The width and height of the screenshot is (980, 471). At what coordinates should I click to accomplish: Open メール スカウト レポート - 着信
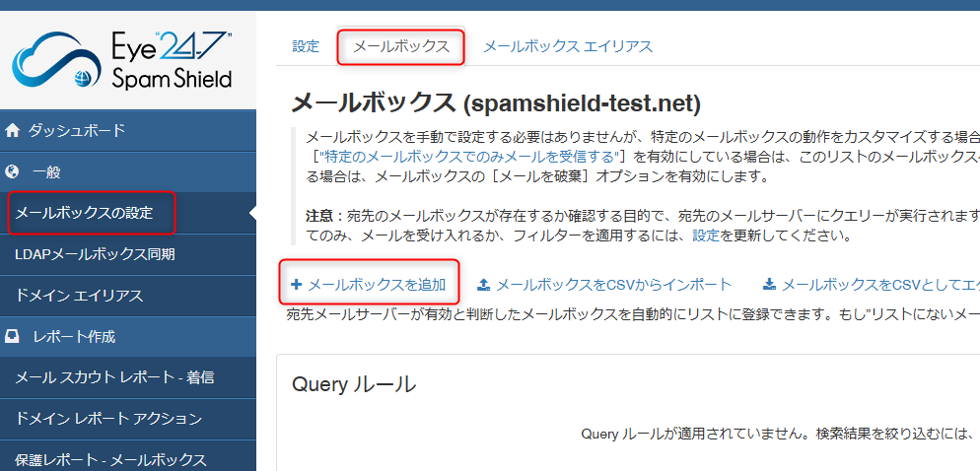[128, 377]
